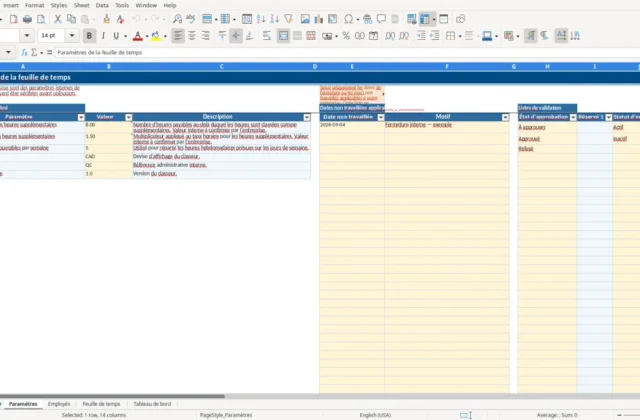Screen dimensions: 640x420
Task: Click the English (USA) language status field
Action: (375, 415)
